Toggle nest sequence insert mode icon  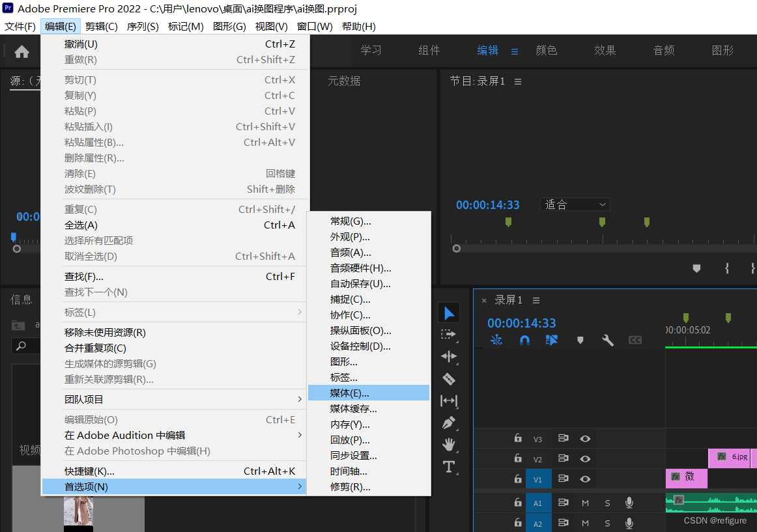tap(496, 340)
